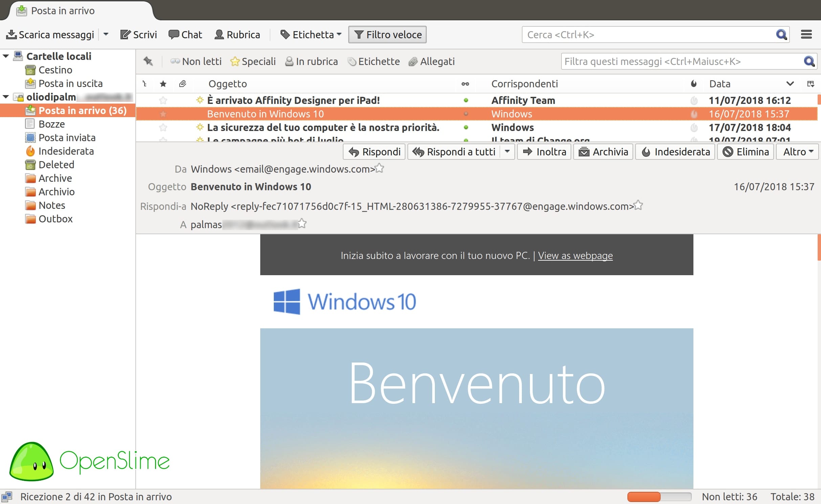The image size is (821, 504).
Task: Click the thread column header icon
Action: (x=145, y=84)
